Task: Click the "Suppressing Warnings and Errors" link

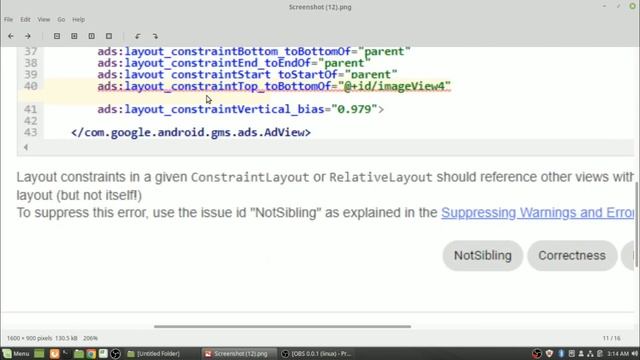Action: coord(538,213)
